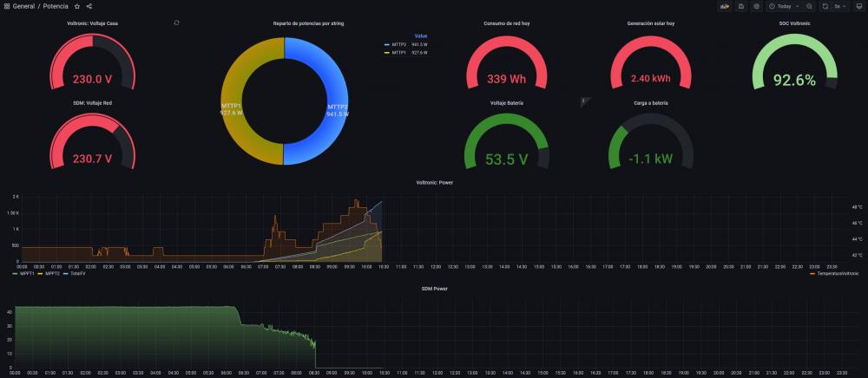Open the Today time range picker

pos(783,6)
